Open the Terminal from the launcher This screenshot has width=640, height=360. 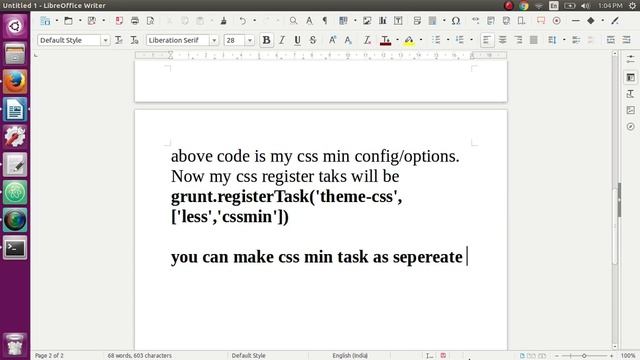15,248
